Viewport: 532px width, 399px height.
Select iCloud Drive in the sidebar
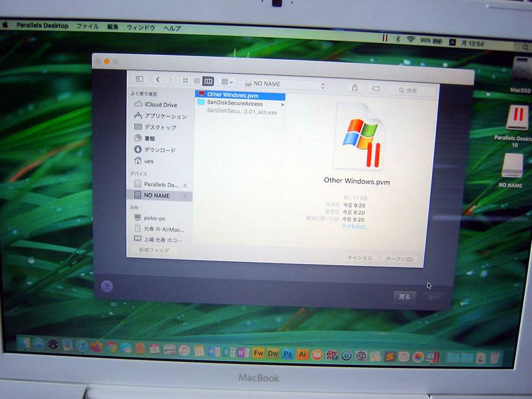[160, 105]
